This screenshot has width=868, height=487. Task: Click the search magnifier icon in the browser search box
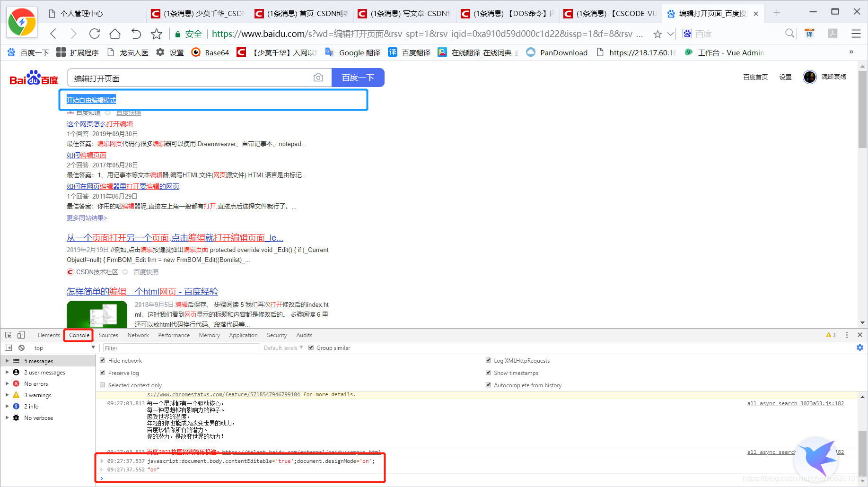point(789,33)
